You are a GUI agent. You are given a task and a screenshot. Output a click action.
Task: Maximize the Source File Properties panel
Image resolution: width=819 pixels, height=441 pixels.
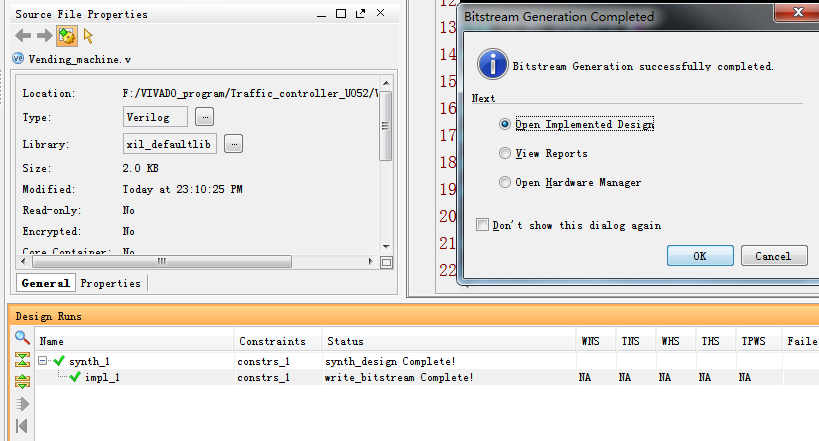pyautogui.click(x=341, y=14)
